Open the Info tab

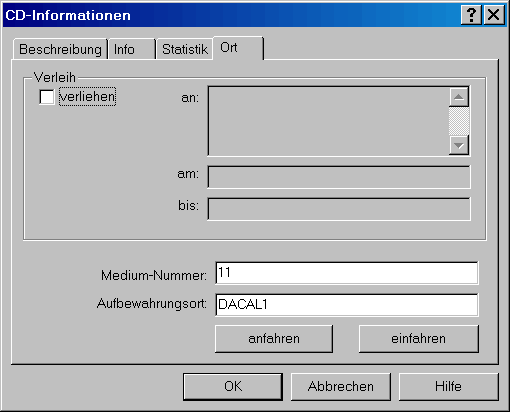click(x=132, y=49)
